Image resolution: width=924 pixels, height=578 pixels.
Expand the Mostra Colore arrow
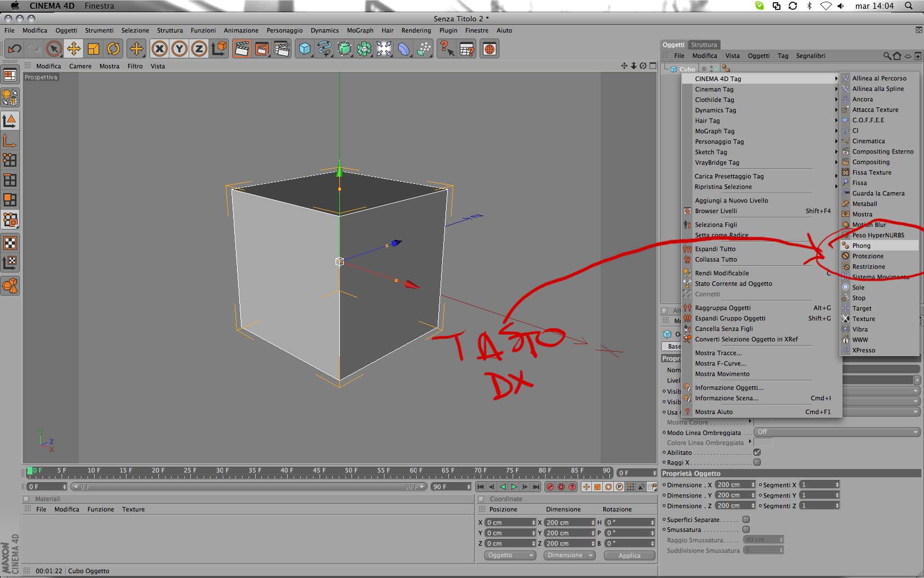(x=750, y=422)
